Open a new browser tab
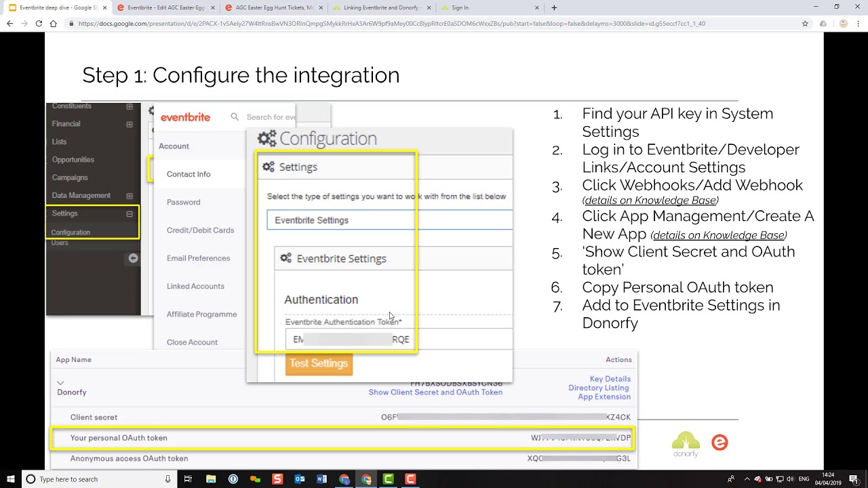The width and height of the screenshot is (868, 488). [554, 7]
